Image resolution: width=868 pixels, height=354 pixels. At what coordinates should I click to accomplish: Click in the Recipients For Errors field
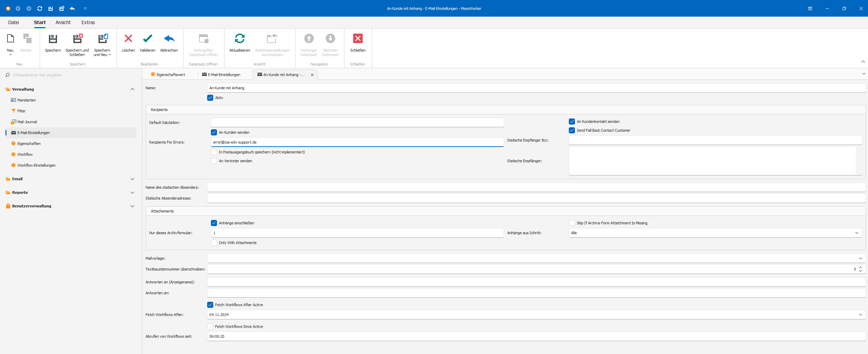356,142
